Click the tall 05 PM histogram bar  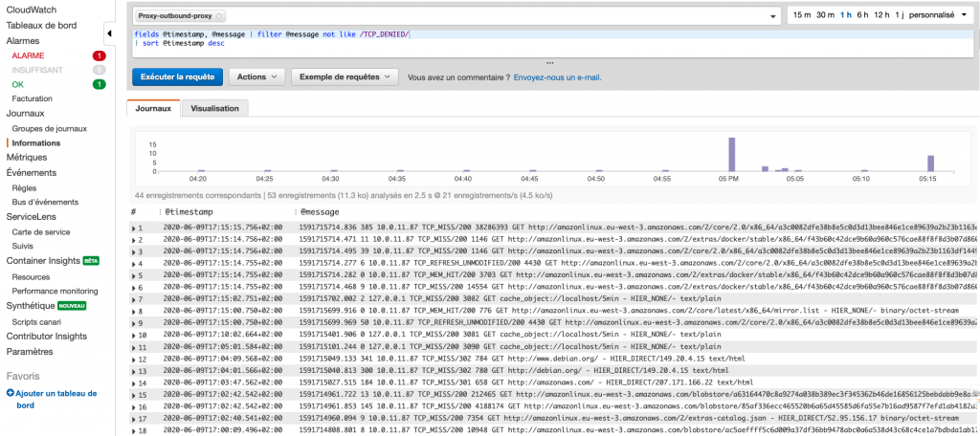point(731,154)
